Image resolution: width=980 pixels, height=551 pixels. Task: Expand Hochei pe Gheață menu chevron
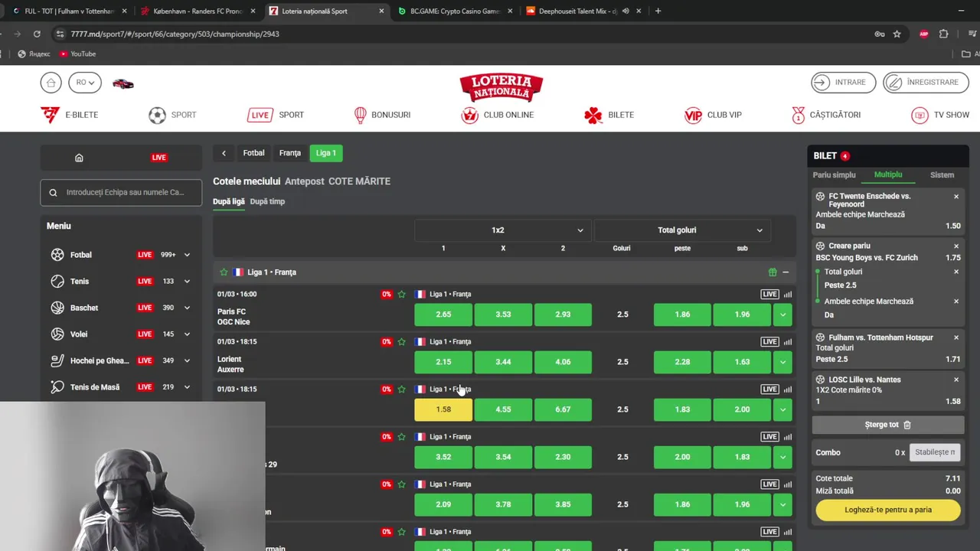click(x=187, y=360)
